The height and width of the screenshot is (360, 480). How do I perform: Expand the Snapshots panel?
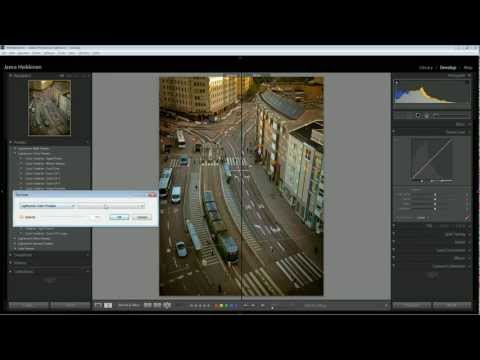23,255
